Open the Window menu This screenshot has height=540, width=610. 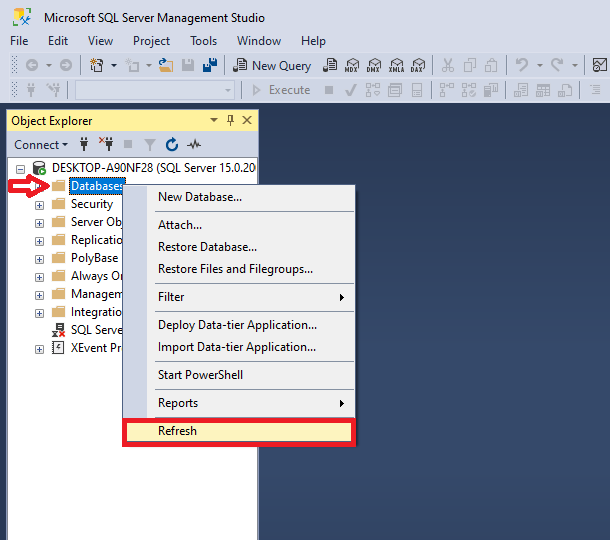click(x=259, y=41)
